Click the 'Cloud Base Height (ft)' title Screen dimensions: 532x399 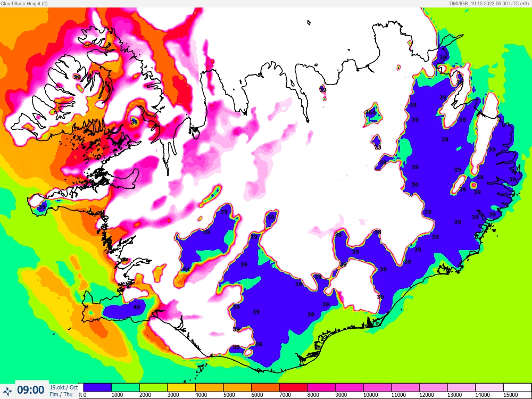(x=24, y=3)
